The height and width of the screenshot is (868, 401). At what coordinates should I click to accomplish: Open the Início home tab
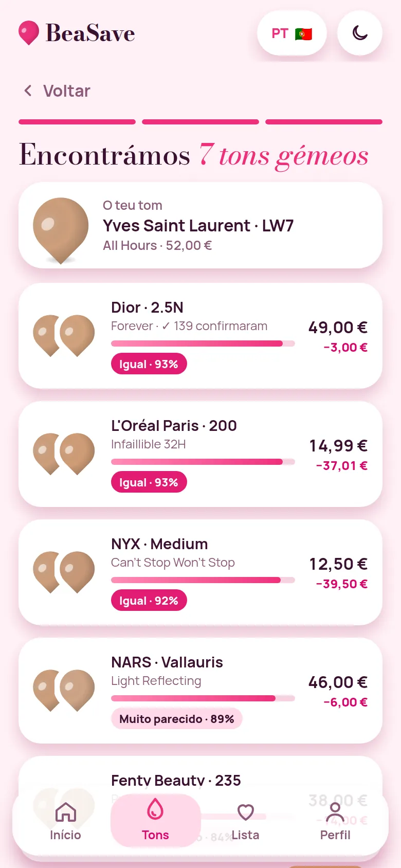click(x=65, y=821)
